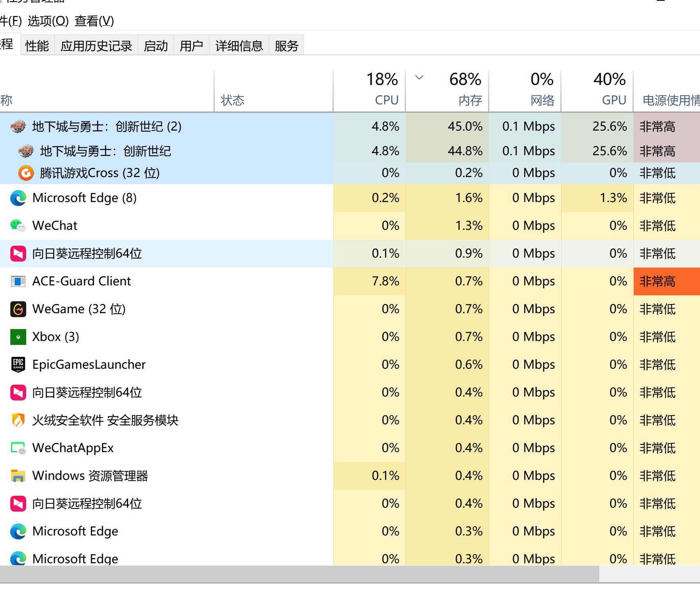Viewport: 700px width, 593px height.
Task: Select the 地下城与勇士: 创新世纪 (2) row
Action: (350, 127)
